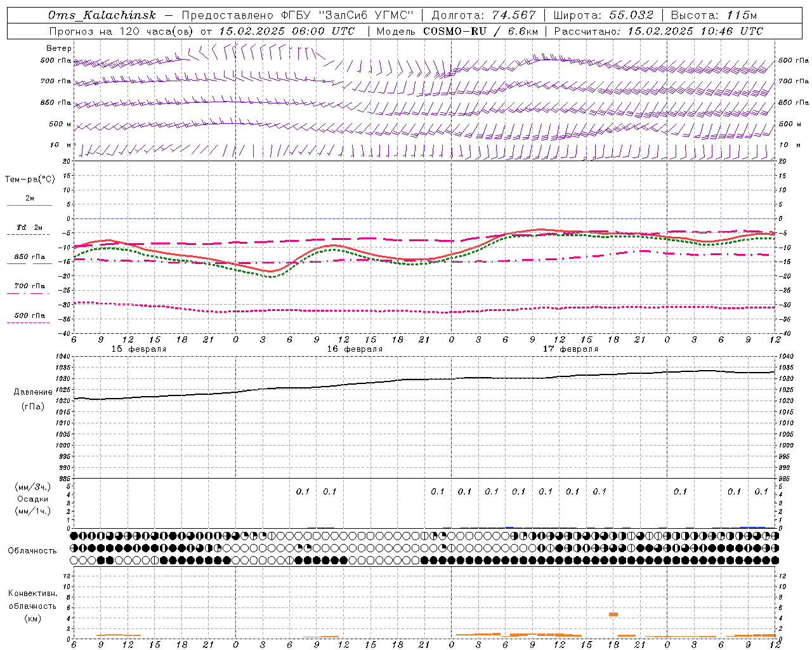This screenshot has width=812, height=650.
Task: Click the '(гПа)' unit label under Давление
Action: 33,406
